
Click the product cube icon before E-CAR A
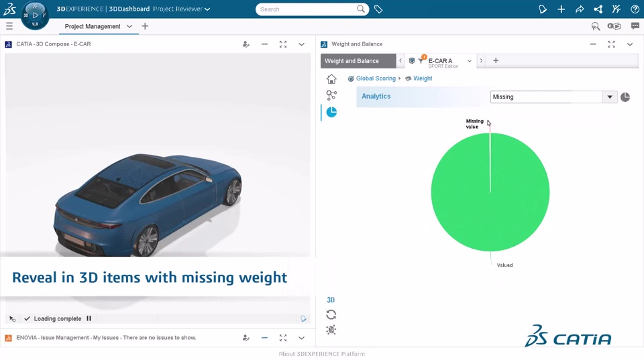(411, 60)
